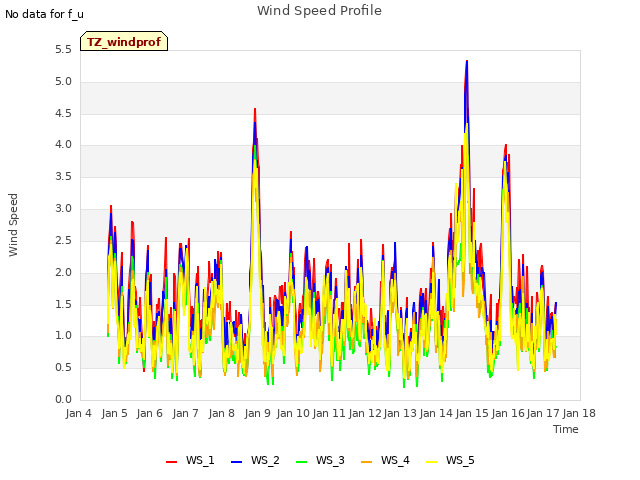Viewport: 640px width, 480px height.
Task: Click the Wind Speed Profile chart title
Action: tap(319, 11)
